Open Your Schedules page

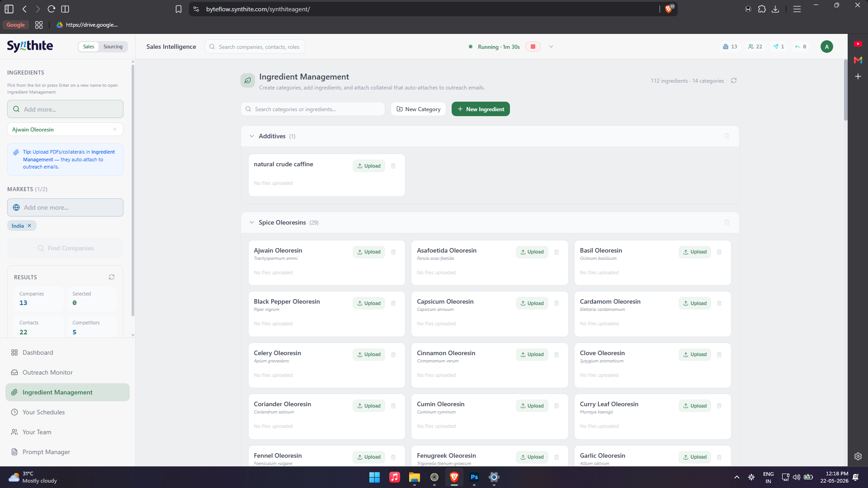pyautogui.click(x=68, y=412)
